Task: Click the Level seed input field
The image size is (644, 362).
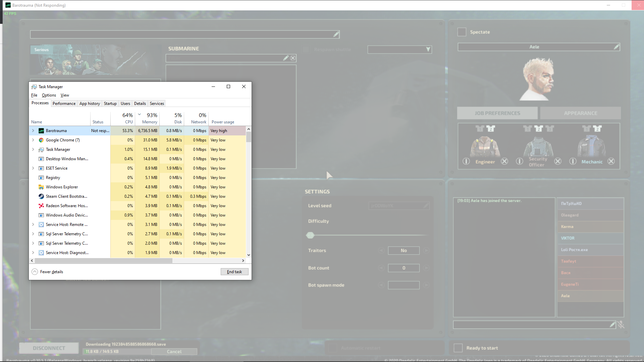Action: 399,206
